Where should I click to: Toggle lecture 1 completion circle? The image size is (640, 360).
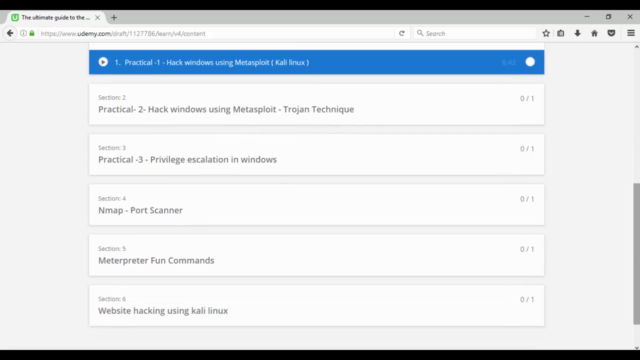530,62
